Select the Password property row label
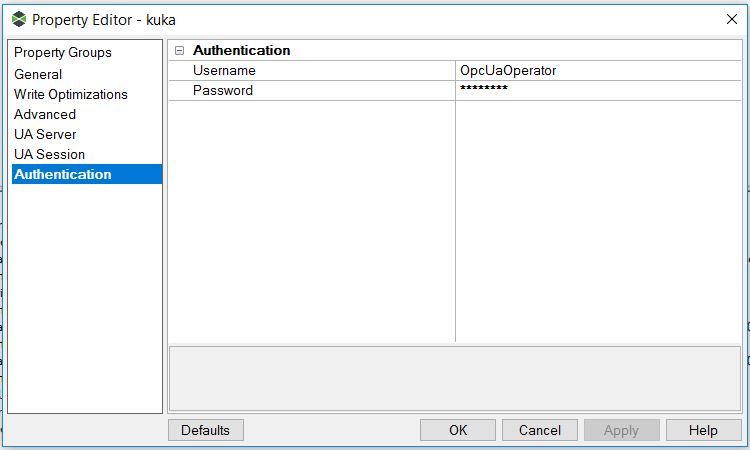This screenshot has height=450, width=750. coord(312,90)
